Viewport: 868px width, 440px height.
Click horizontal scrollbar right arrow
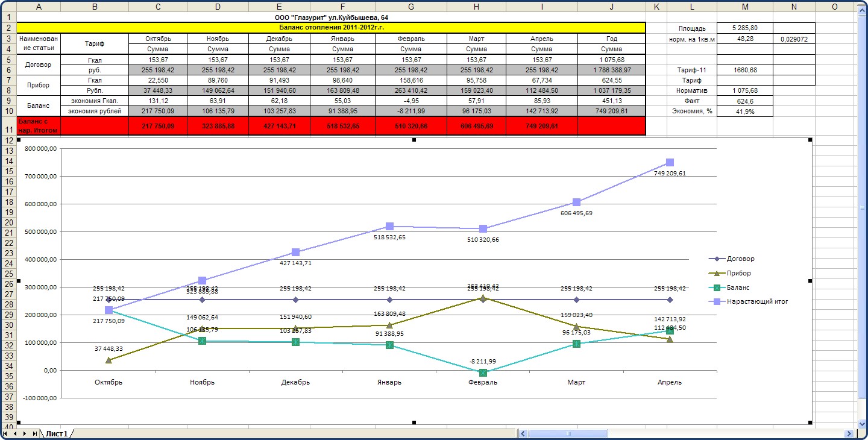tap(849, 433)
